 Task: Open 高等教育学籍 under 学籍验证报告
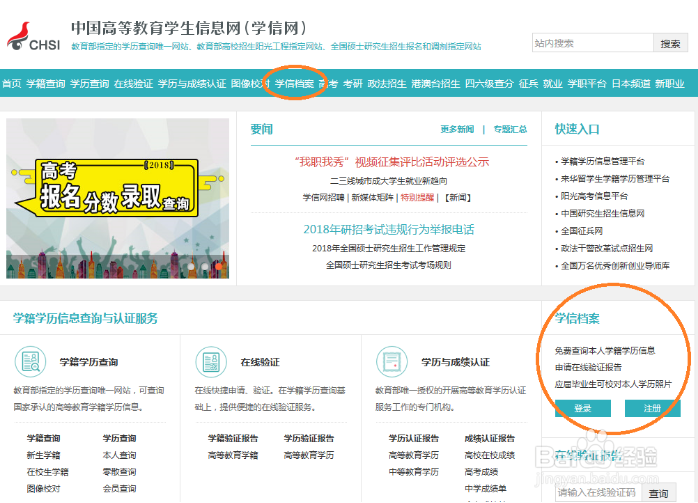[x=233, y=455]
